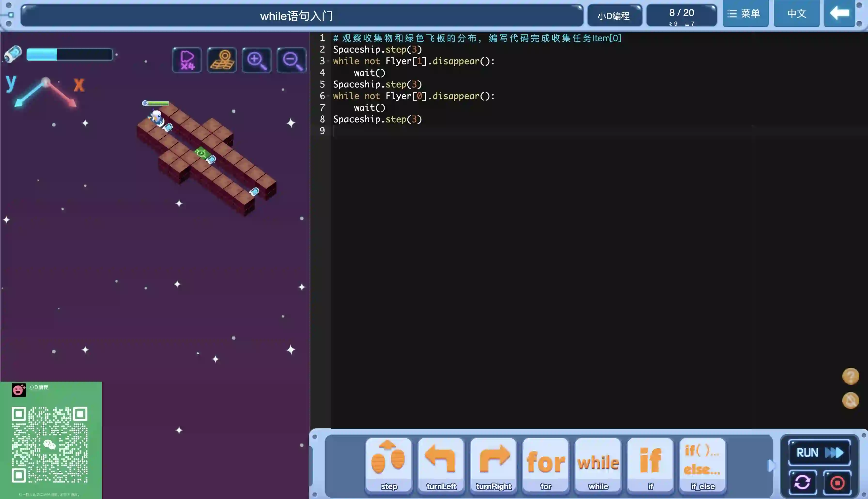Open the 菜单 menu
Image resolution: width=868 pixels, height=499 pixels.
pyautogui.click(x=745, y=14)
